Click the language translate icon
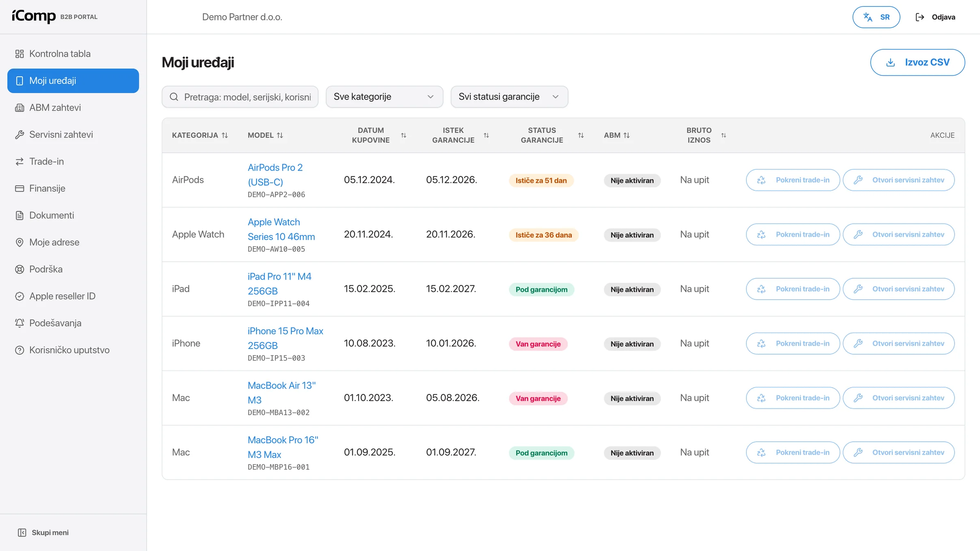Screen dimensions: 980x551 (868, 17)
